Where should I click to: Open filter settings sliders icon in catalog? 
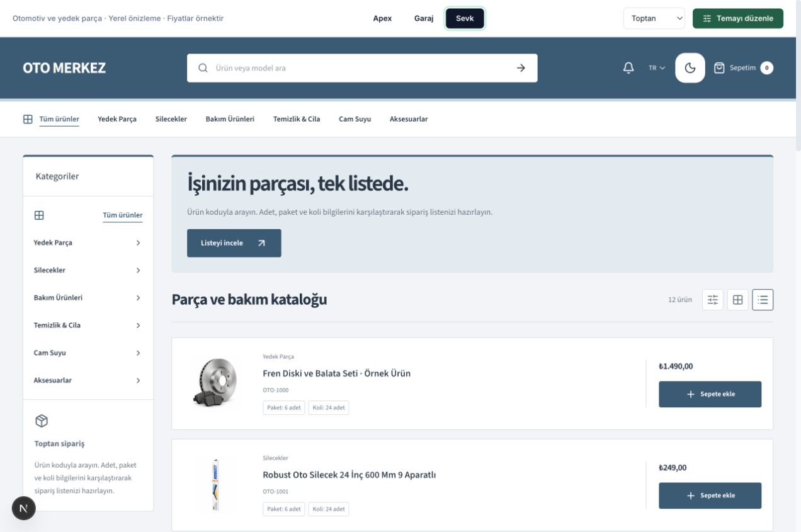coord(713,300)
